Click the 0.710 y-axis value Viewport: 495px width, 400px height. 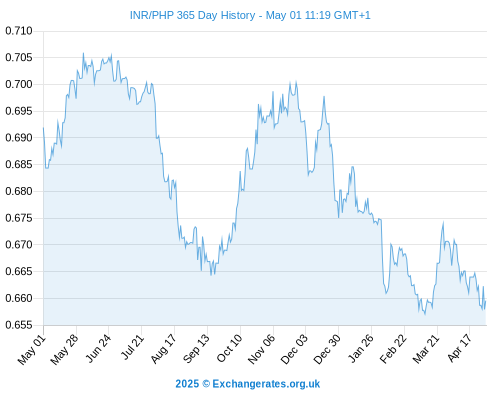coord(19,31)
